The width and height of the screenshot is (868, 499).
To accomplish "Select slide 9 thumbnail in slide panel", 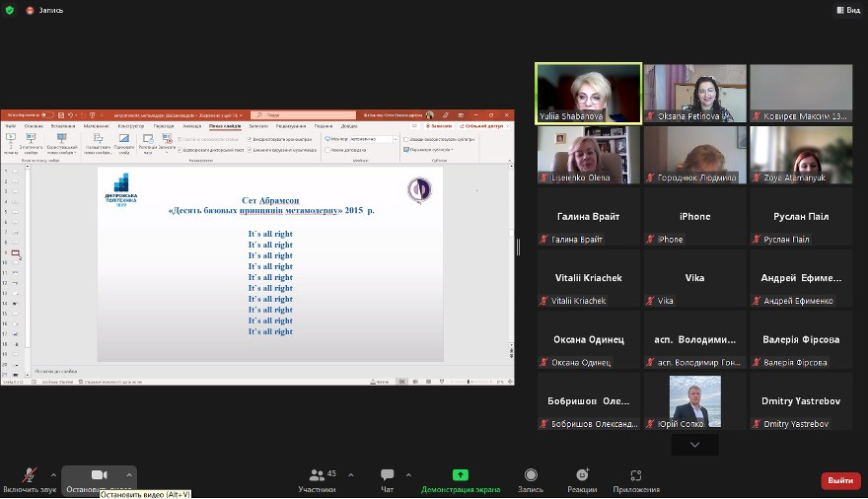I will [15, 252].
